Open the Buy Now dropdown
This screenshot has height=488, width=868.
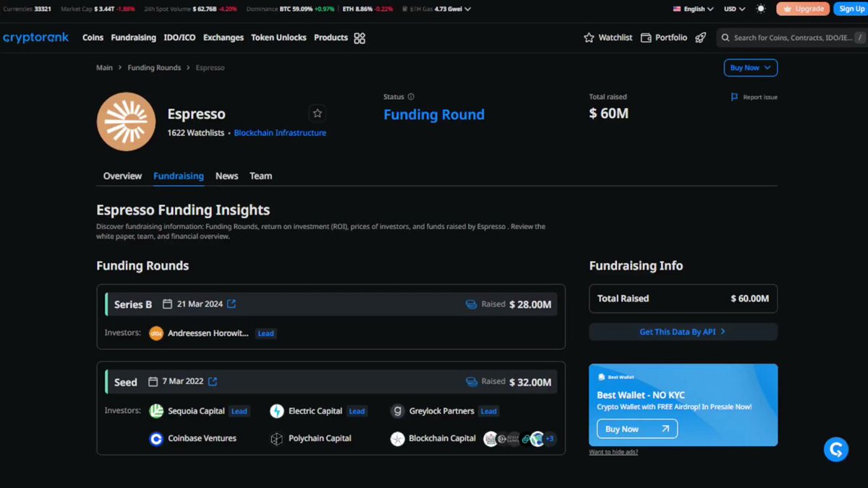(x=750, y=67)
